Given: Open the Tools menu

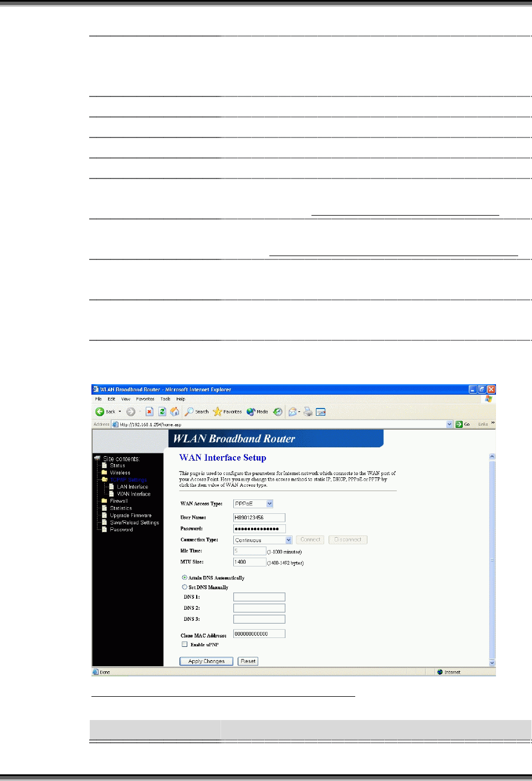Looking at the screenshot, I should tap(165, 399).
